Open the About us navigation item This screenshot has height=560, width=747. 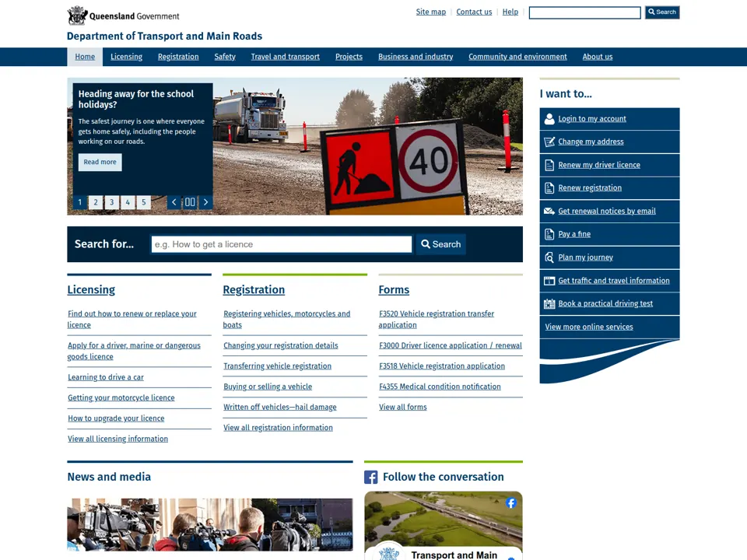(x=598, y=57)
